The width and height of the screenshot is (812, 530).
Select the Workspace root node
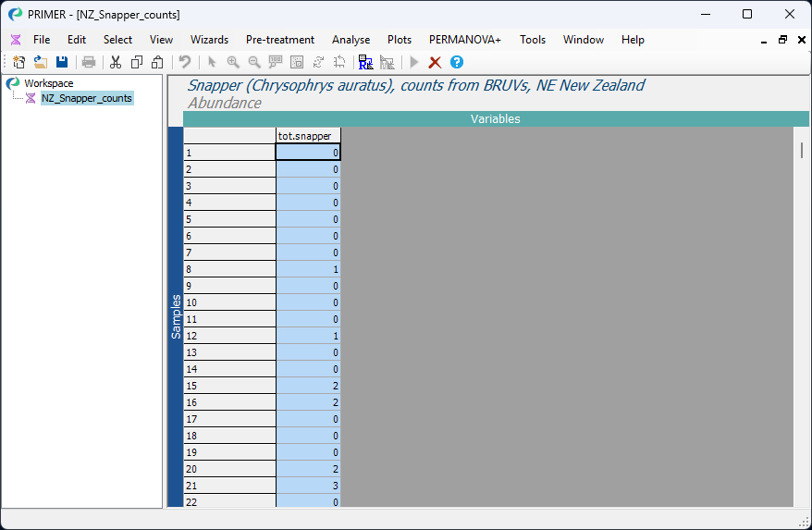49,83
